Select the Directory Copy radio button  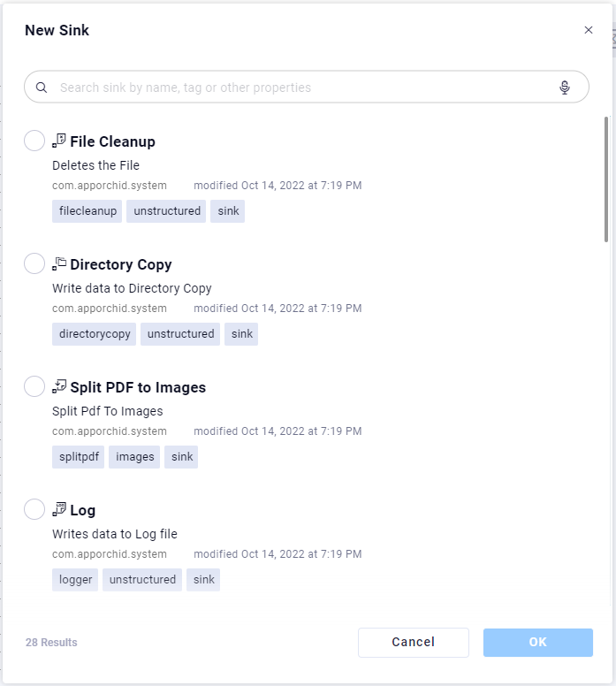pyautogui.click(x=34, y=263)
